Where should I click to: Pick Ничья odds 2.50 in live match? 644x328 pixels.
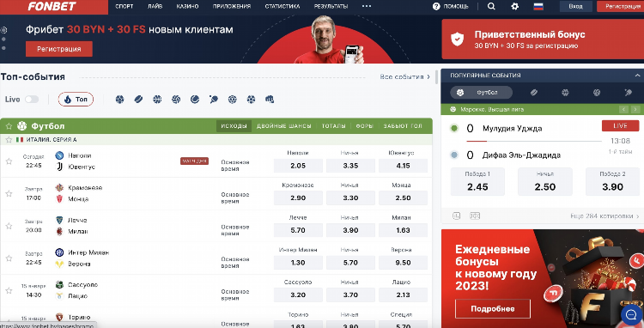[545, 181]
